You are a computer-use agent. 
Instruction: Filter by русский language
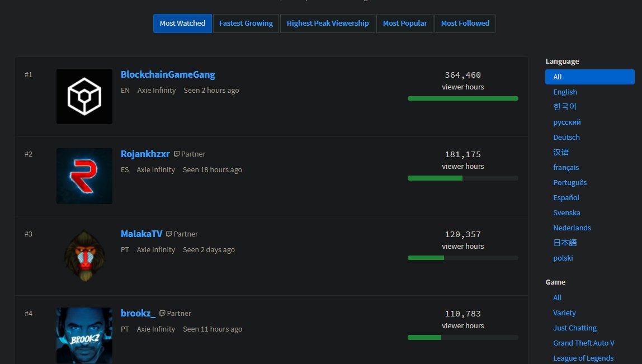pyautogui.click(x=567, y=122)
